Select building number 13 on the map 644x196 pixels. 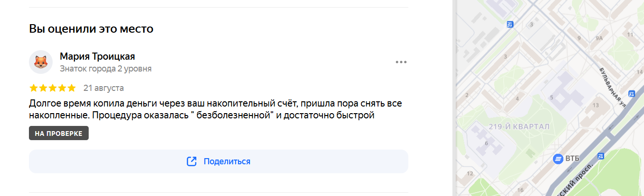(x=596, y=105)
